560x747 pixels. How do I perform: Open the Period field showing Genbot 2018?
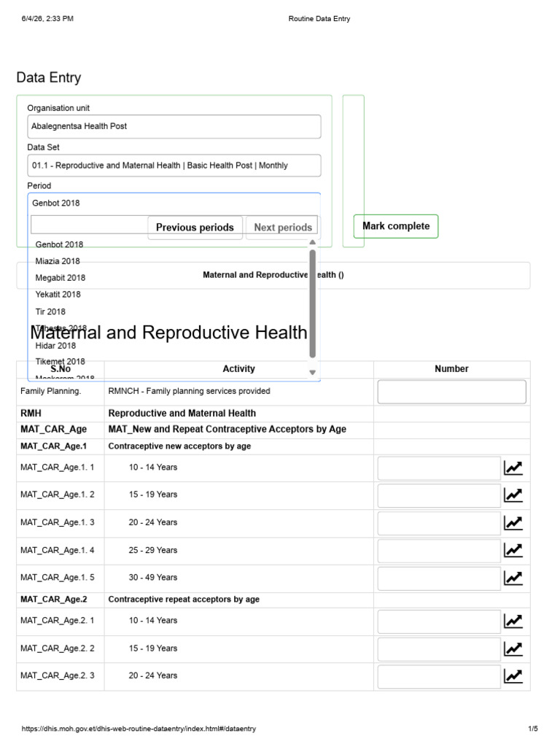(x=174, y=204)
